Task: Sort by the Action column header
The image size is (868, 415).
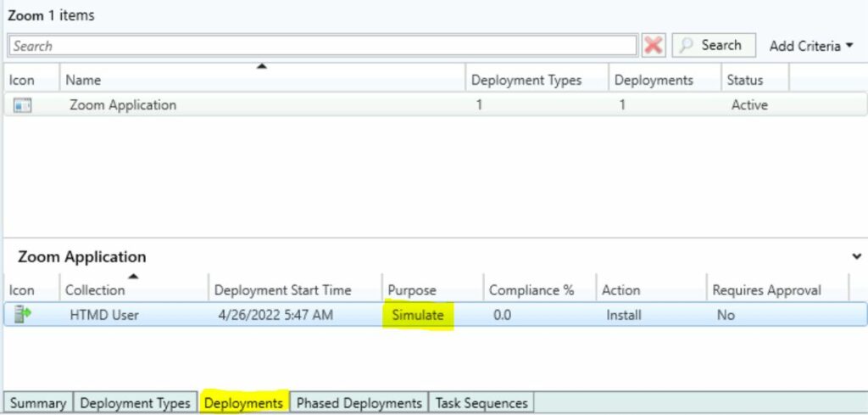Action: click(651, 289)
